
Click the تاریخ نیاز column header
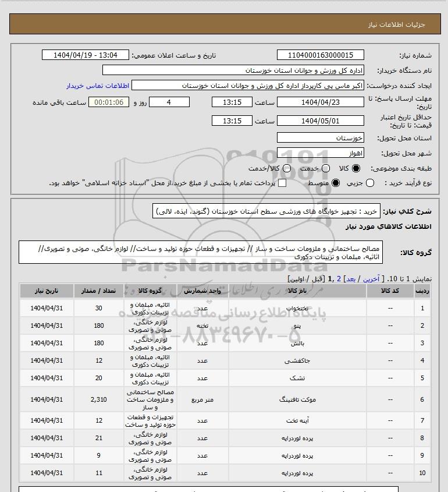point(47,291)
